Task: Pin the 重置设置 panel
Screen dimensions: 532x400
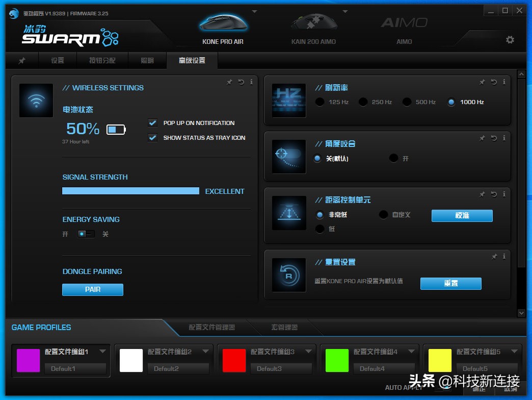Action: click(x=494, y=256)
